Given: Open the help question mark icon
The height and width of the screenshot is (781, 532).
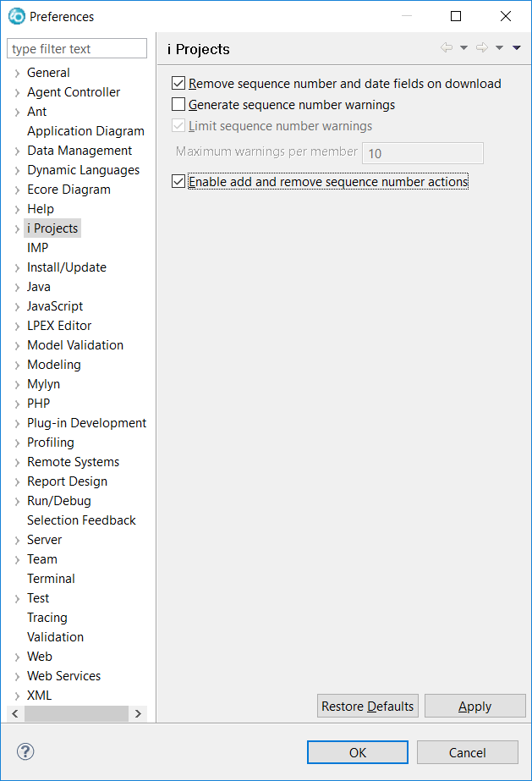Looking at the screenshot, I should pos(25,751).
